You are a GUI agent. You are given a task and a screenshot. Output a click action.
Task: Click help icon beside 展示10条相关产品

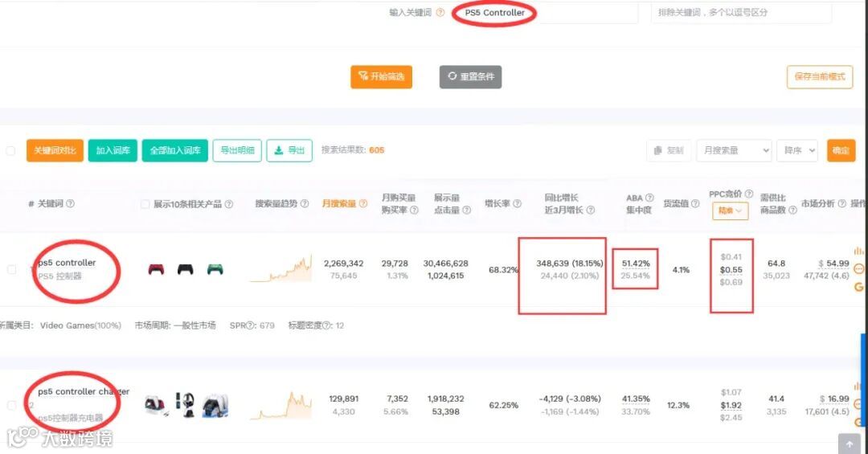pos(228,204)
